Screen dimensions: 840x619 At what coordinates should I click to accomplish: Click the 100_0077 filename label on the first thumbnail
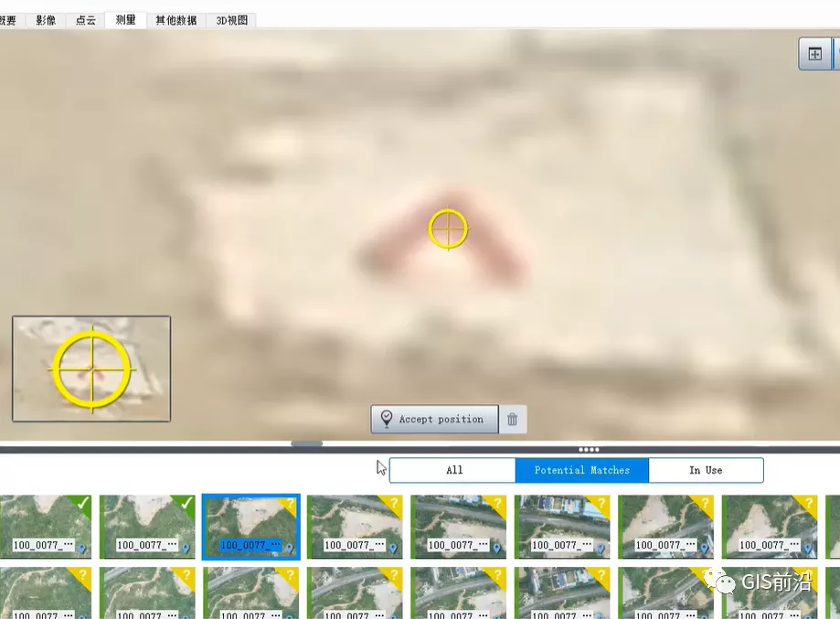pyautogui.click(x=41, y=545)
